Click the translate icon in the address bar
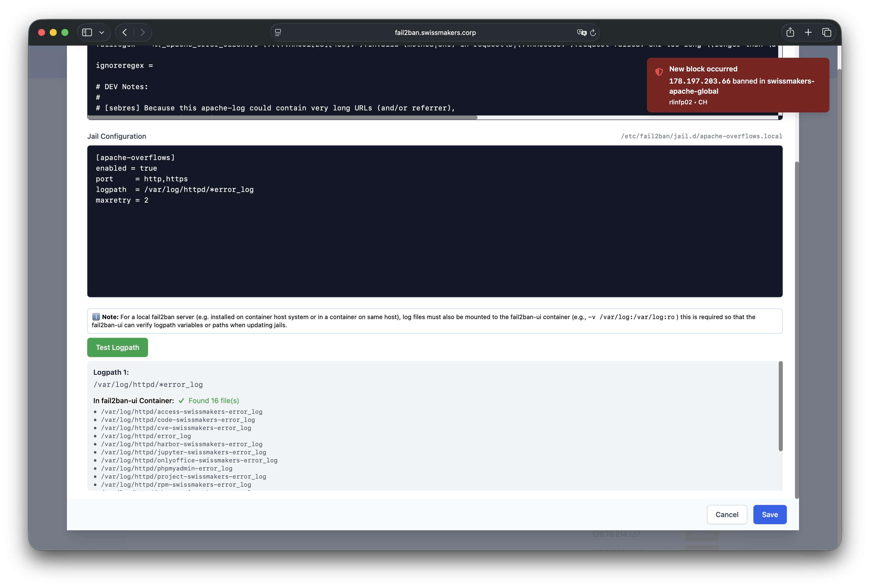This screenshot has width=870, height=588. (x=581, y=33)
